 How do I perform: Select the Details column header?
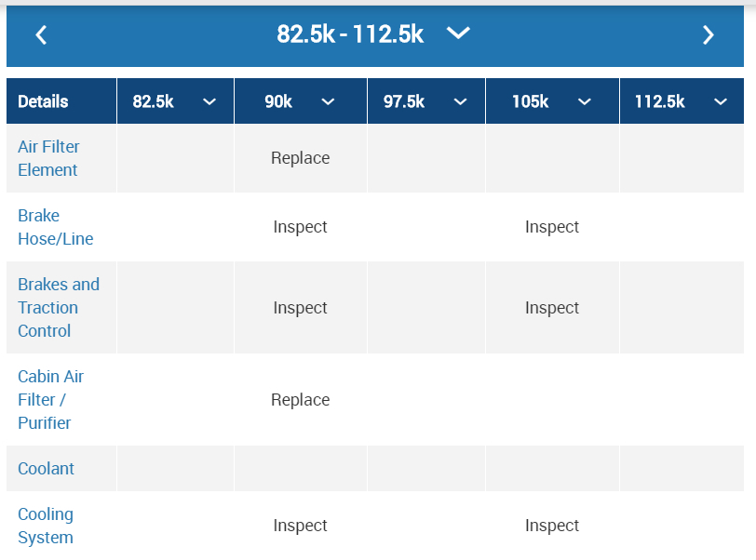pos(43,102)
